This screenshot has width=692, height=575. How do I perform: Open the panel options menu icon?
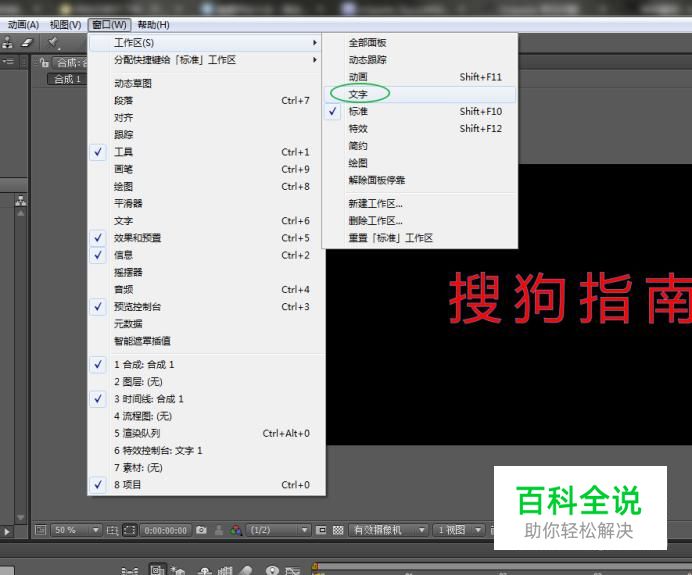(x=8, y=61)
